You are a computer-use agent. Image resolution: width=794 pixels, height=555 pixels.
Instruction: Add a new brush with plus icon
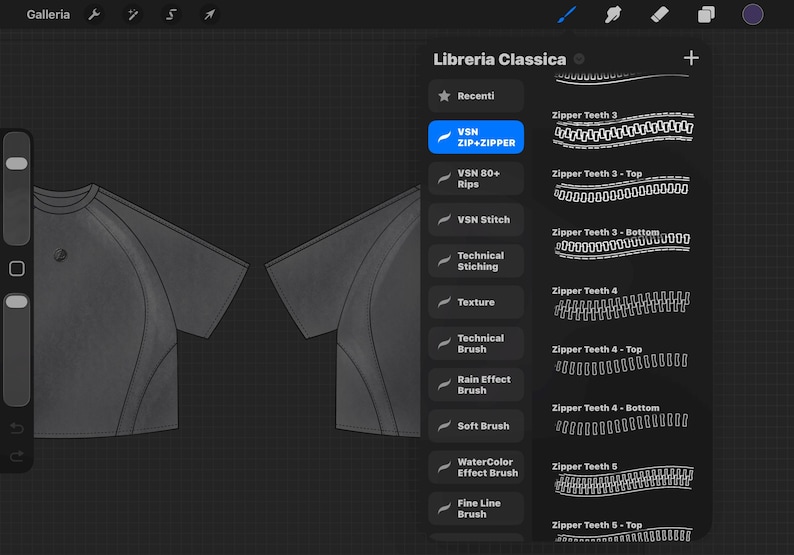691,58
